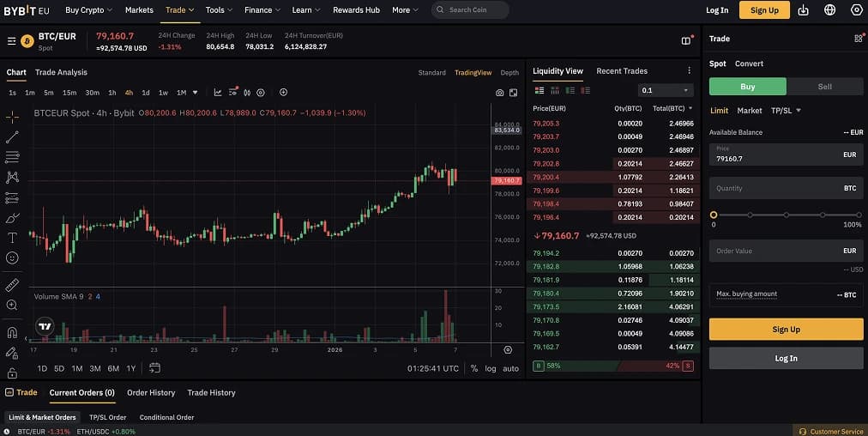Open language globe settings
The image size is (868, 436).
tap(829, 10)
